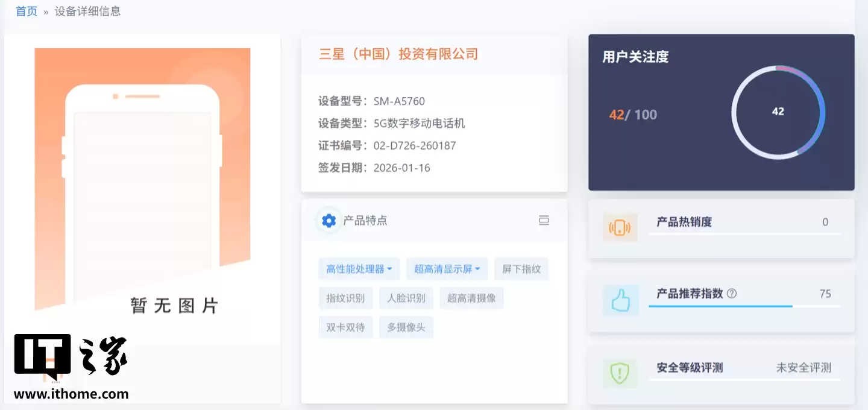Screen dimensions: 868x410
Task: Select 设备详细信息 in the breadcrumb
Action: click(x=88, y=10)
